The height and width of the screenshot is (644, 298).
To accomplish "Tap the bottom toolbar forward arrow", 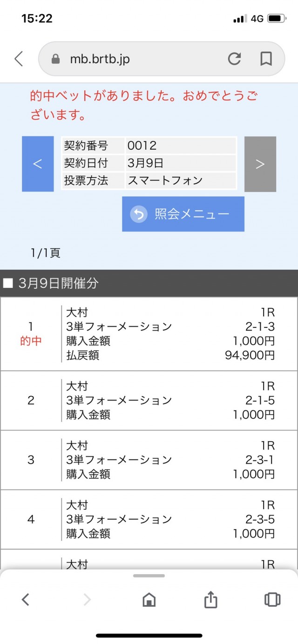I will pos(87,600).
